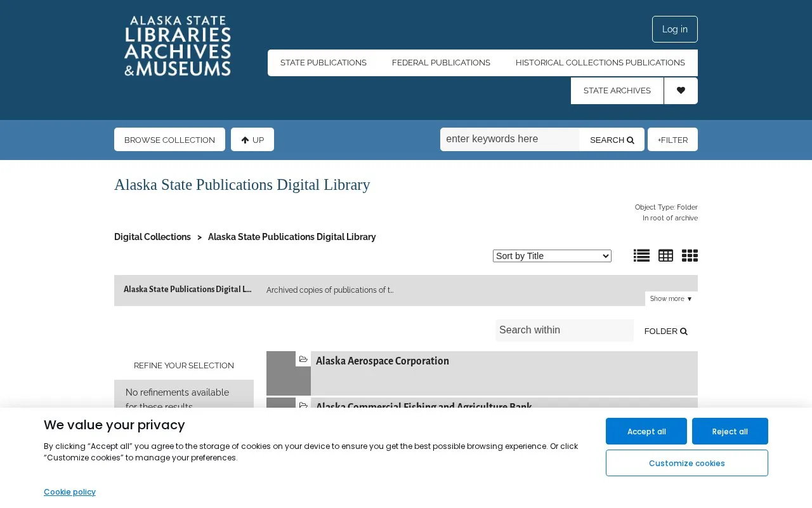This screenshot has height=508, width=812.
Task: Open State Publications menu item
Action: coord(324,63)
